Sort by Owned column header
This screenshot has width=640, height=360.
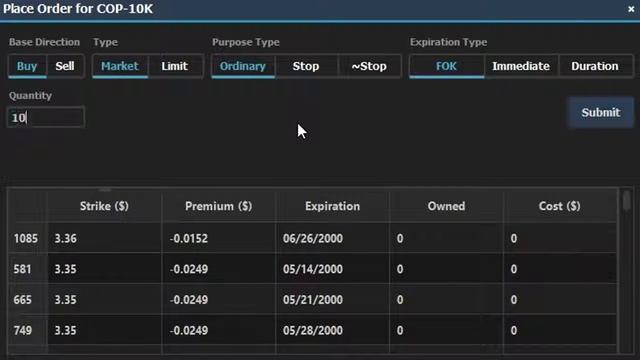pyautogui.click(x=446, y=206)
